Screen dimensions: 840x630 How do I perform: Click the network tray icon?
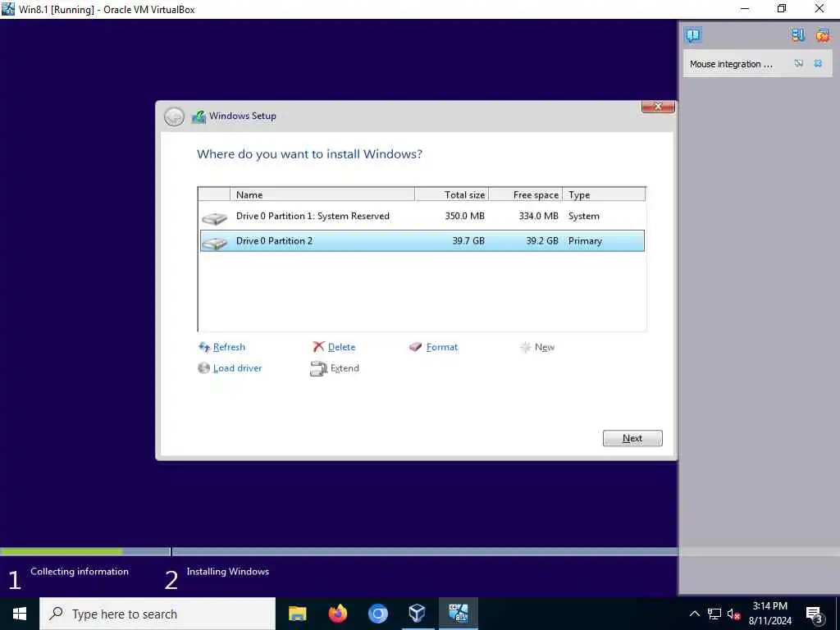[x=714, y=614]
